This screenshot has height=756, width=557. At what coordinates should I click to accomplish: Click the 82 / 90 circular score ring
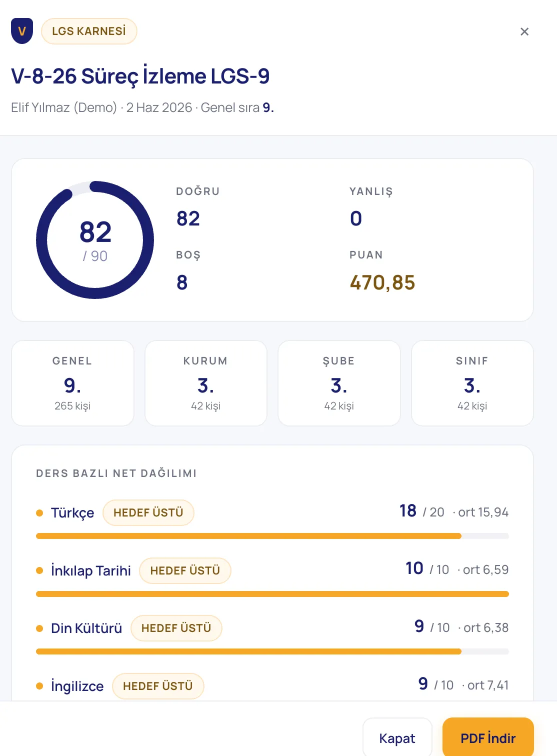pyautogui.click(x=95, y=240)
